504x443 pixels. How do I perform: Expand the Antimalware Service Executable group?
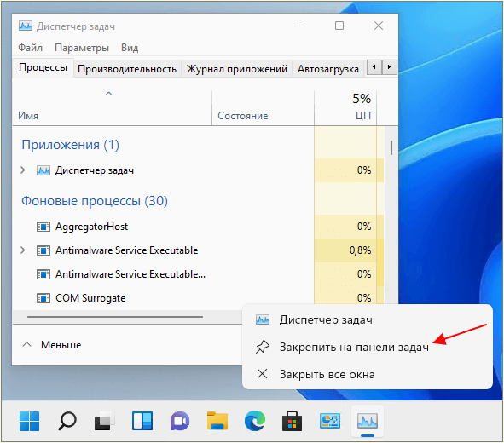[x=22, y=250]
